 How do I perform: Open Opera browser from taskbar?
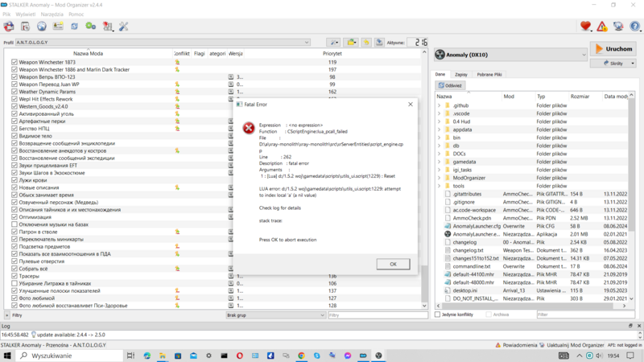[239, 356]
